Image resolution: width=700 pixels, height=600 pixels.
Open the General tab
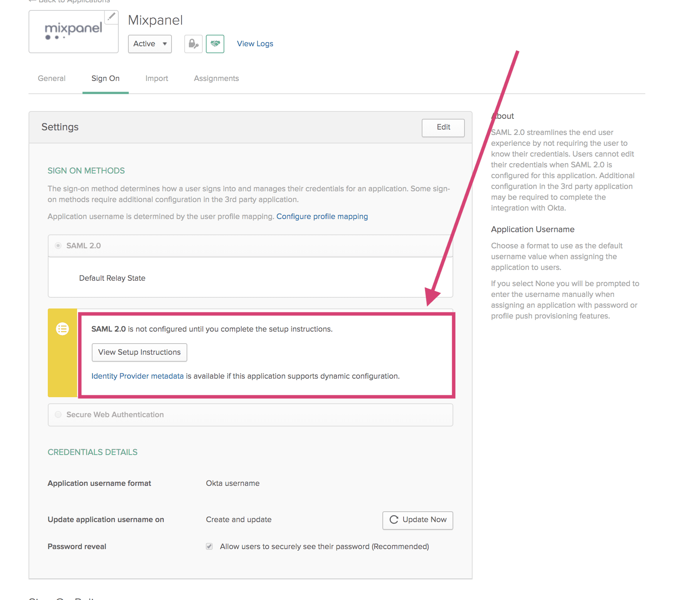51,78
